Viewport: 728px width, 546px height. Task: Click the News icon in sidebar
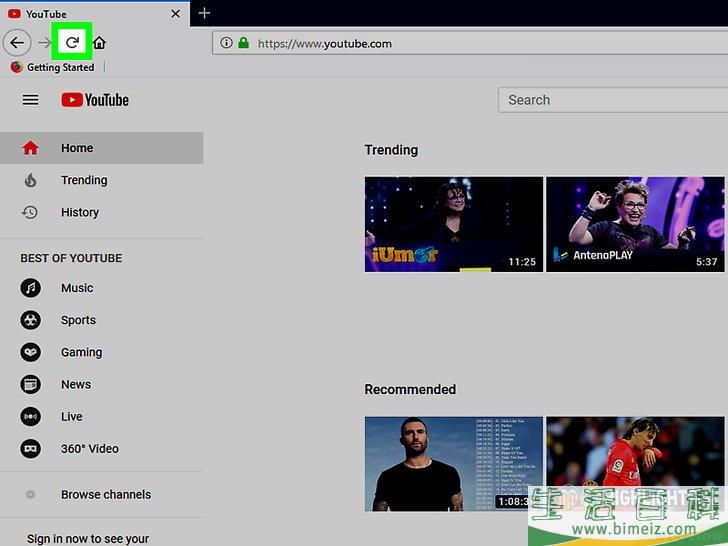[x=30, y=384]
